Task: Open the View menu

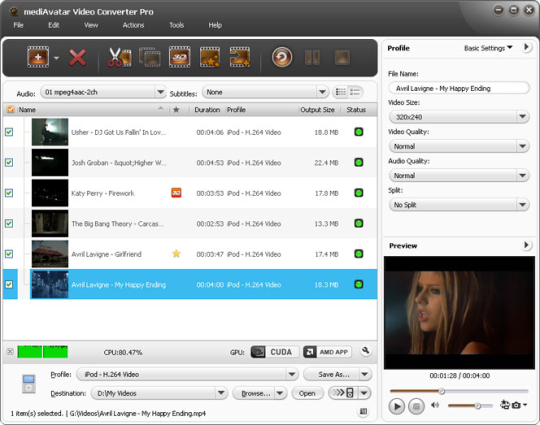Action: point(91,25)
